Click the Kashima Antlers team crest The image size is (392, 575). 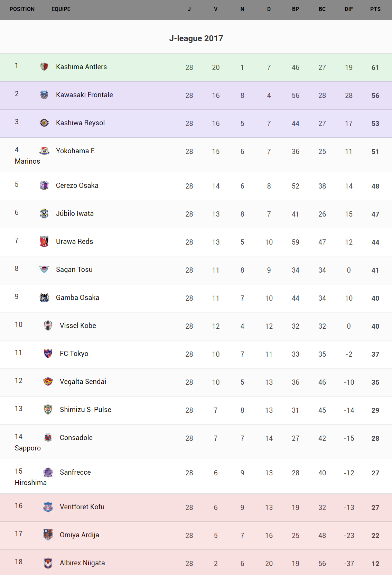[44, 66]
